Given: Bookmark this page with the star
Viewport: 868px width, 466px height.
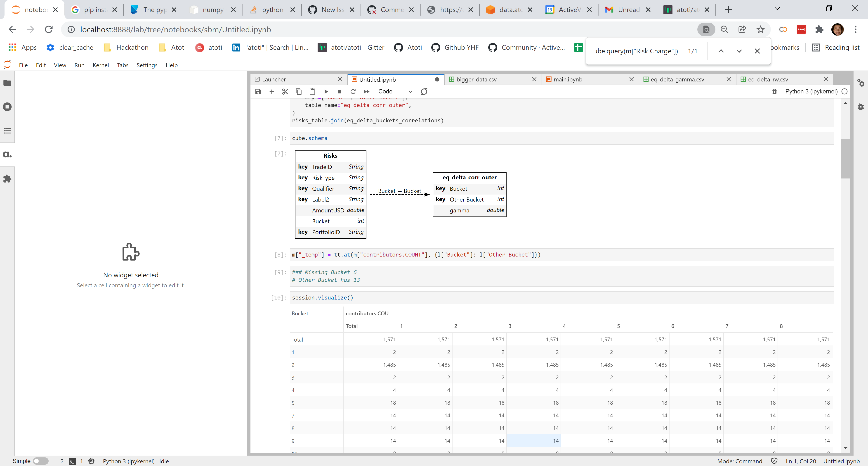Looking at the screenshot, I should [760, 29].
